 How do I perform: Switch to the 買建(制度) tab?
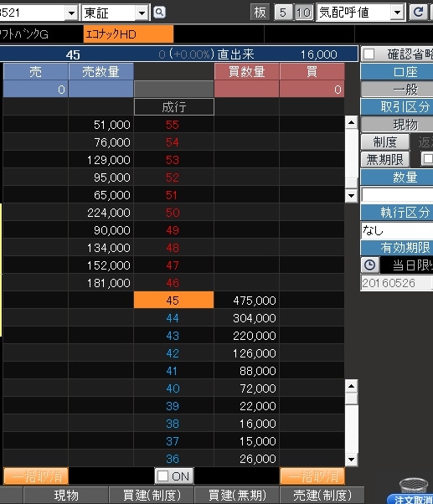[152, 495]
